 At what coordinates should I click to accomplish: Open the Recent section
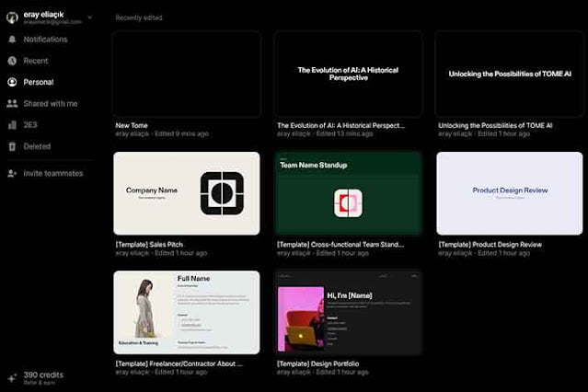[36, 61]
